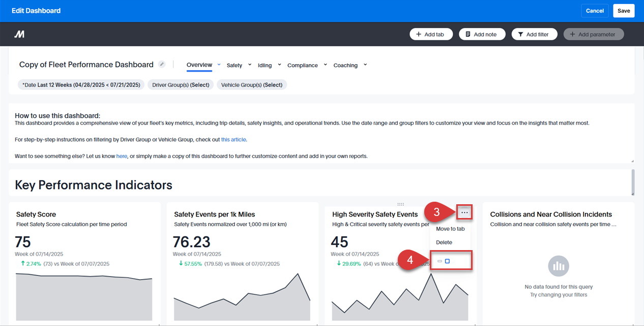Click the bar chart no-data icon
The width and height of the screenshot is (644, 326).
tap(558, 266)
